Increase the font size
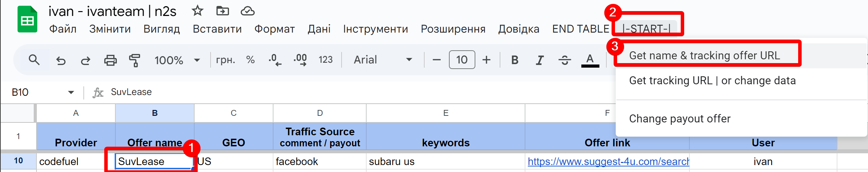 [x=486, y=60]
